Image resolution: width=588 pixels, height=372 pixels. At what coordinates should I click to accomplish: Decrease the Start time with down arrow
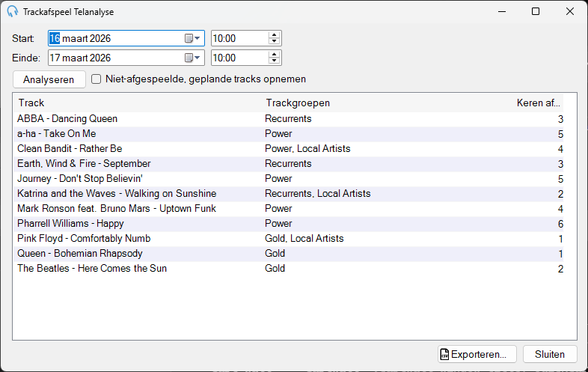pos(274,41)
